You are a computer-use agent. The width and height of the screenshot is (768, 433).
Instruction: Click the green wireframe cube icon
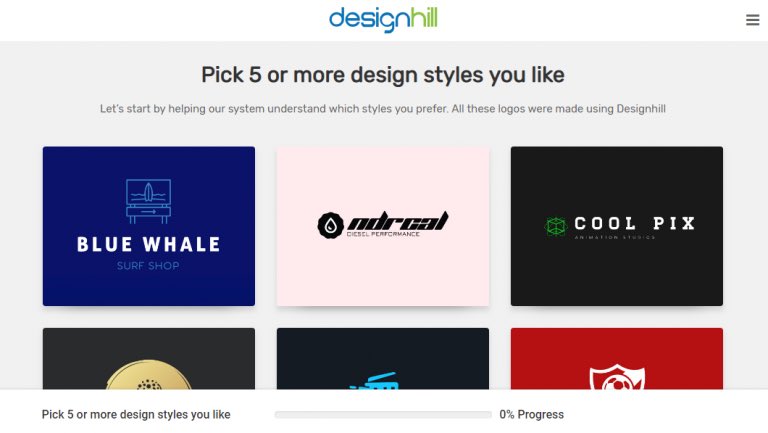tap(555, 226)
